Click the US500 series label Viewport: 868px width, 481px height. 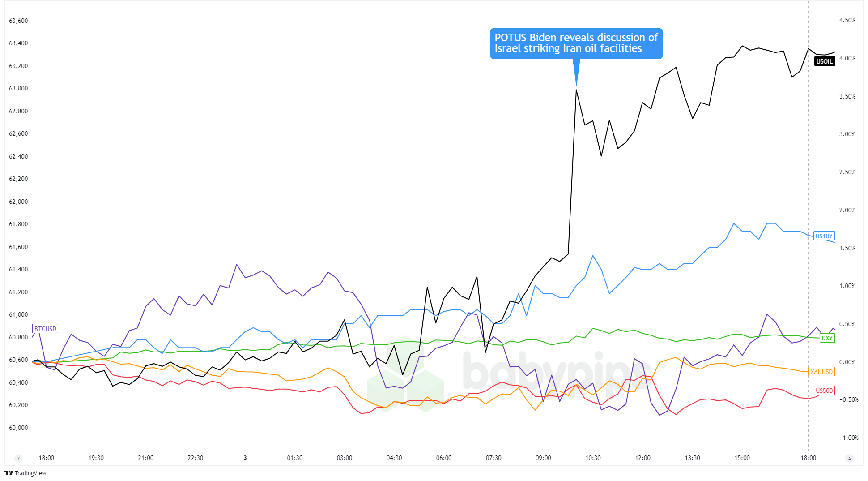(824, 391)
